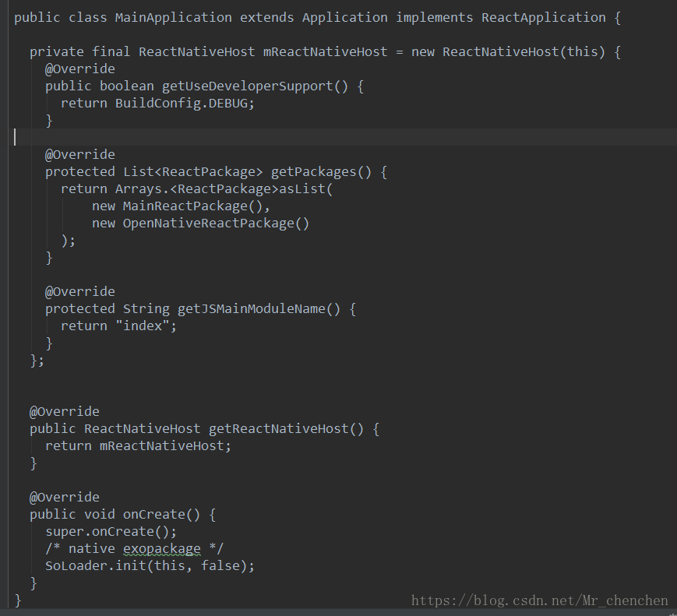The height and width of the screenshot is (616, 677).
Task: Click the @Override above onCreate
Action: tap(65, 498)
